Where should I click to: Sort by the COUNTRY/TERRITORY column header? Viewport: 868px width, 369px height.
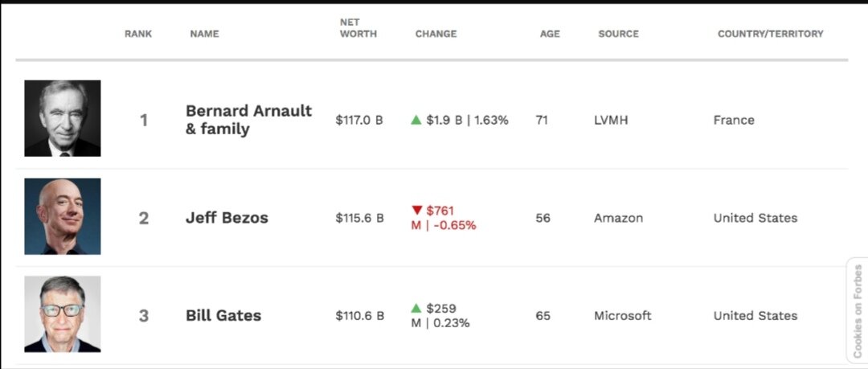pos(770,34)
